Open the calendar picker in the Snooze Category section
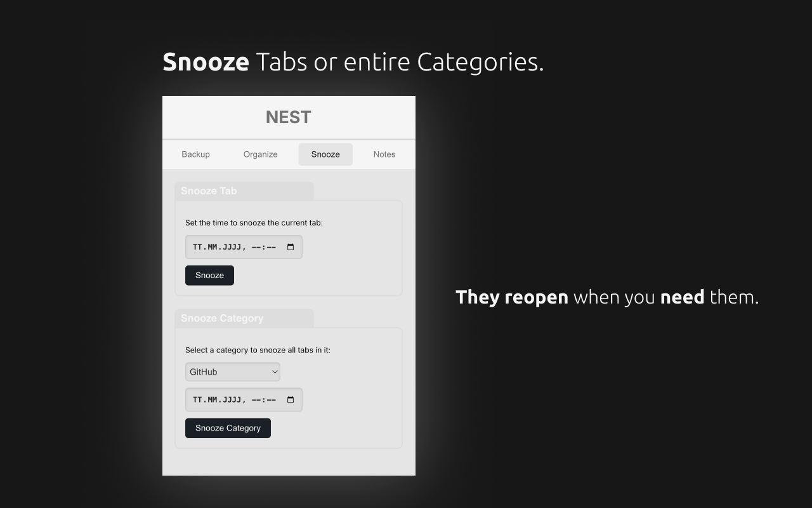Viewport: 812px width, 508px height. [291, 399]
